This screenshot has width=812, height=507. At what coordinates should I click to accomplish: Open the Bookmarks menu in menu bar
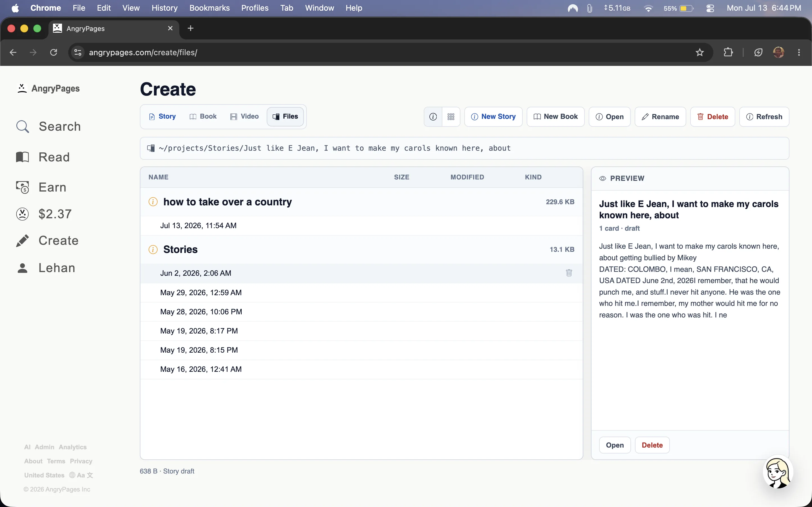[209, 8]
